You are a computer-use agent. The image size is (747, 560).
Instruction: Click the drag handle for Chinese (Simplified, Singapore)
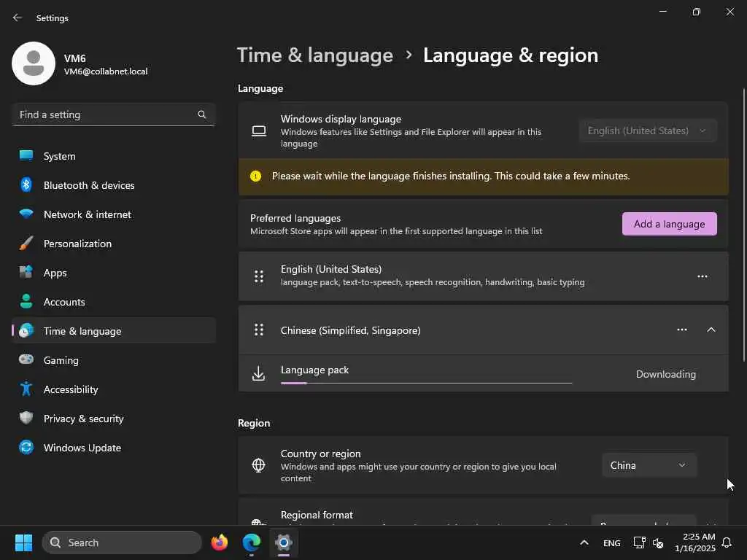(x=259, y=330)
